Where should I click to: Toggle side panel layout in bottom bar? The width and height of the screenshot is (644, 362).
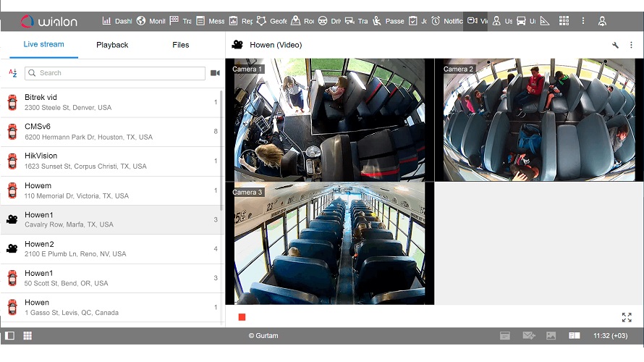[x=9, y=336]
